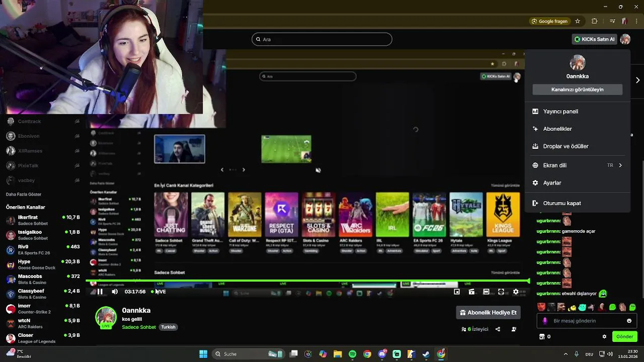Image resolution: width=644 pixels, height=362 pixels.
Task: Pause the live stream playback
Action: (x=100, y=292)
